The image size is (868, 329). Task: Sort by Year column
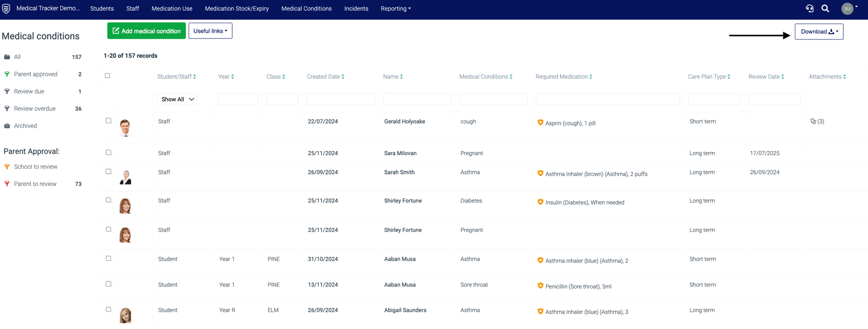coord(233,77)
